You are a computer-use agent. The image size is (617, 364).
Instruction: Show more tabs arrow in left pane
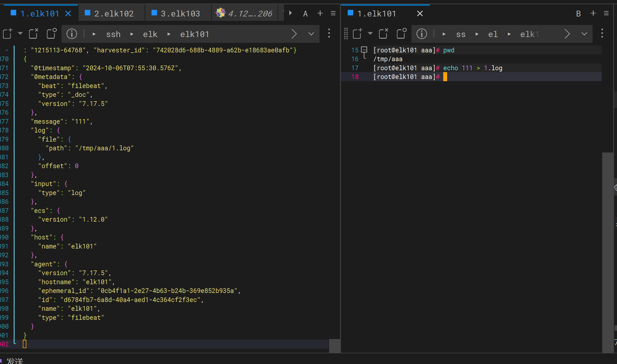(290, 13)
